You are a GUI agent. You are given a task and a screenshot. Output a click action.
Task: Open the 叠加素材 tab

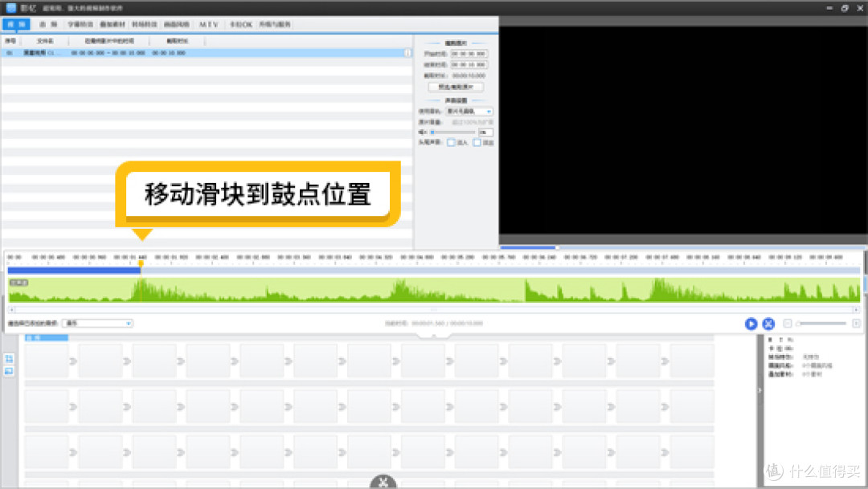(113, 24)
